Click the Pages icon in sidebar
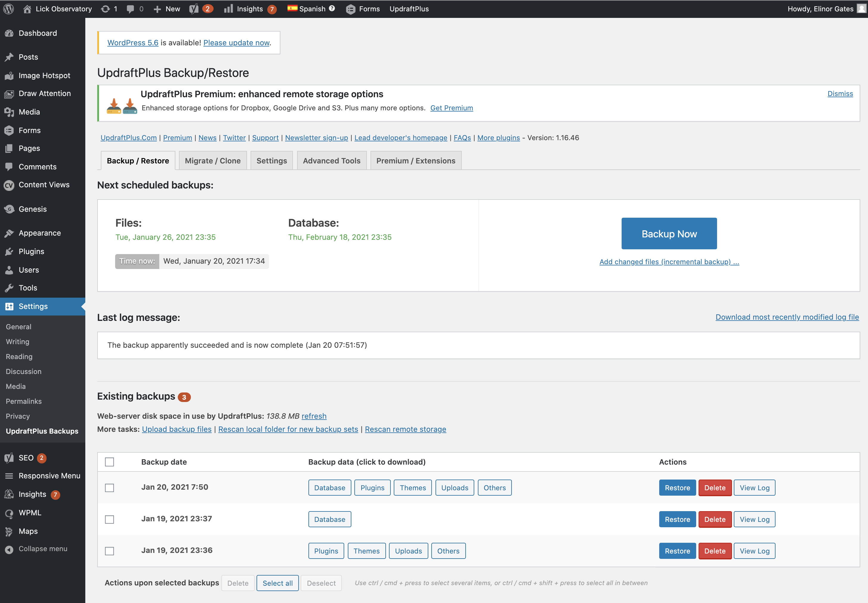 9,149
